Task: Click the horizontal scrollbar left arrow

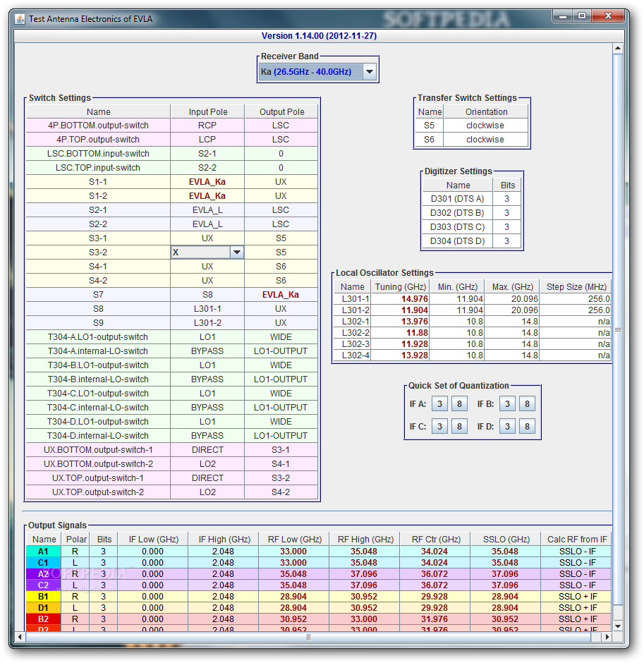Action: tap(20, 637)
